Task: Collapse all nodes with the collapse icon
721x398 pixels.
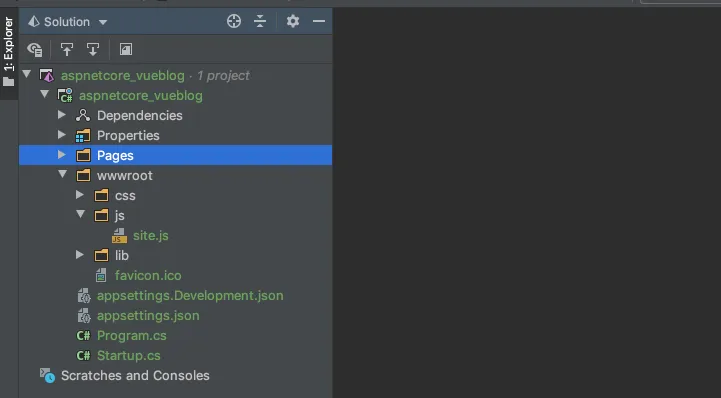Action: (x=260, y=21)
